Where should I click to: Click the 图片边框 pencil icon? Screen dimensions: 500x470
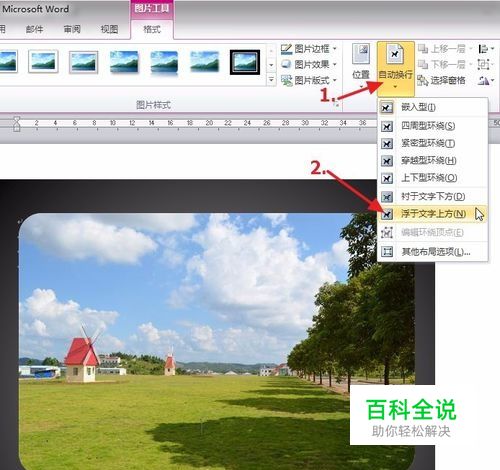pos(286,49)
